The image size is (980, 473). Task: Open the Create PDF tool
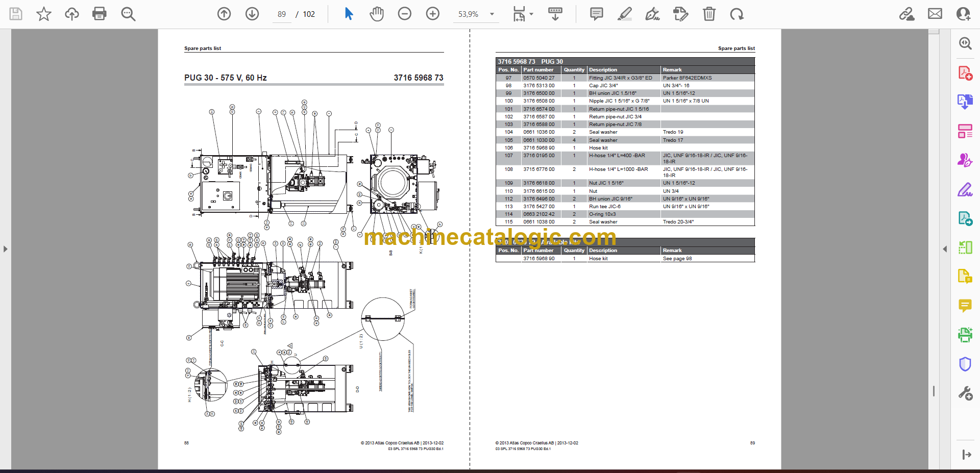coord(965,73)
